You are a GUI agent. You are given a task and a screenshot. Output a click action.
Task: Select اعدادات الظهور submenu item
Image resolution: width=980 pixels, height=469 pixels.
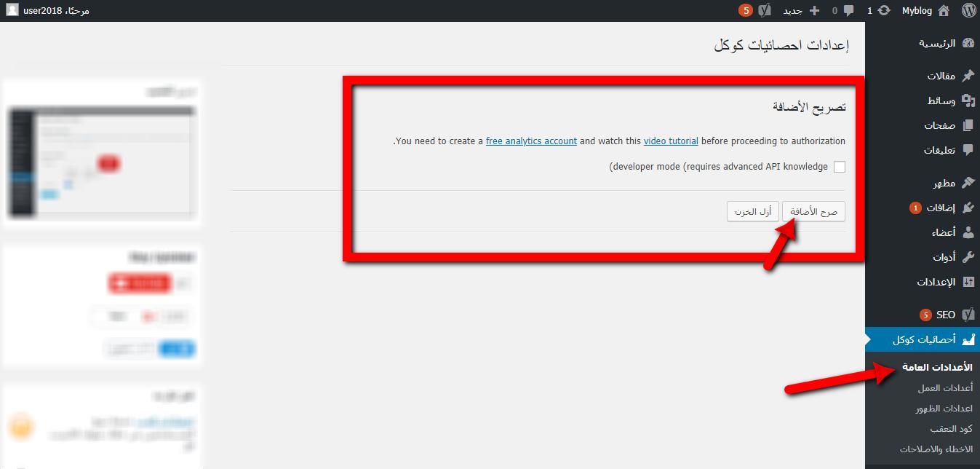click(944, 409)
